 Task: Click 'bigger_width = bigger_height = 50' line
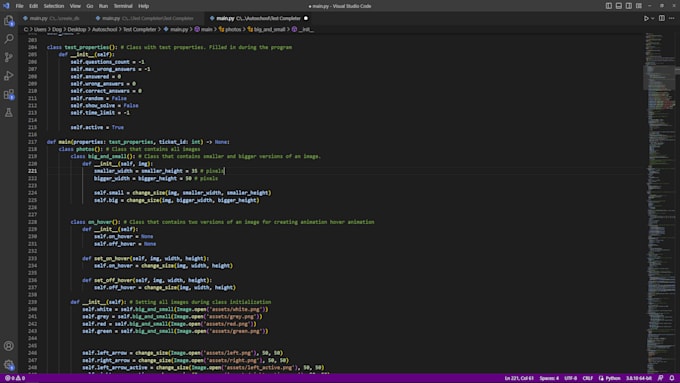pyautogui.click(x=156, y=178)
